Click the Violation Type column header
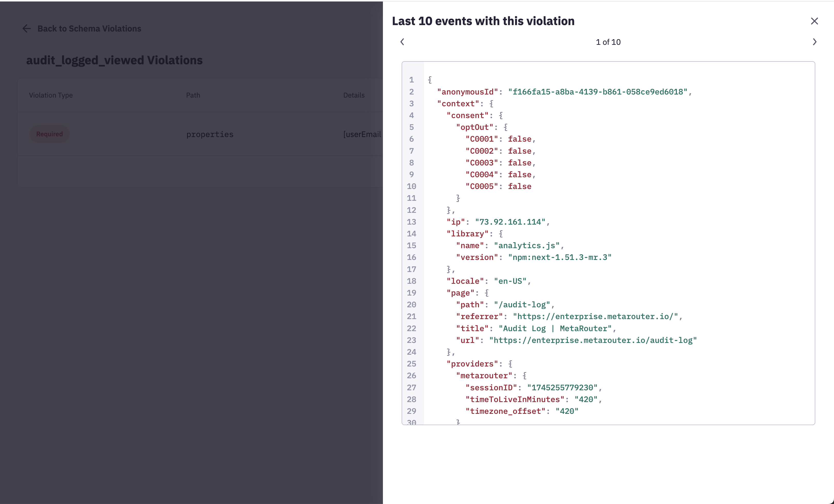This screenshot has width=834, height=504. 51,95
